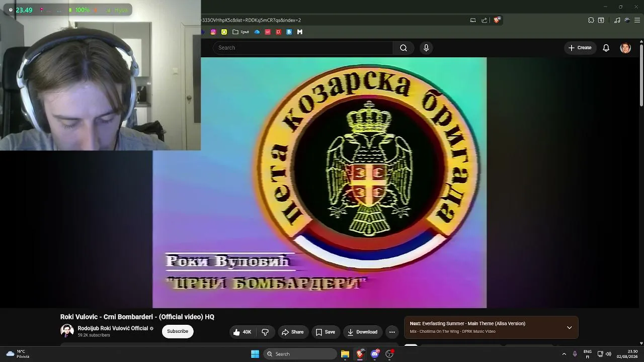Click the video title Roki Vulovic - Crni Bombarderi
Viewport: 644px width, 362px height.
(137, 317)
